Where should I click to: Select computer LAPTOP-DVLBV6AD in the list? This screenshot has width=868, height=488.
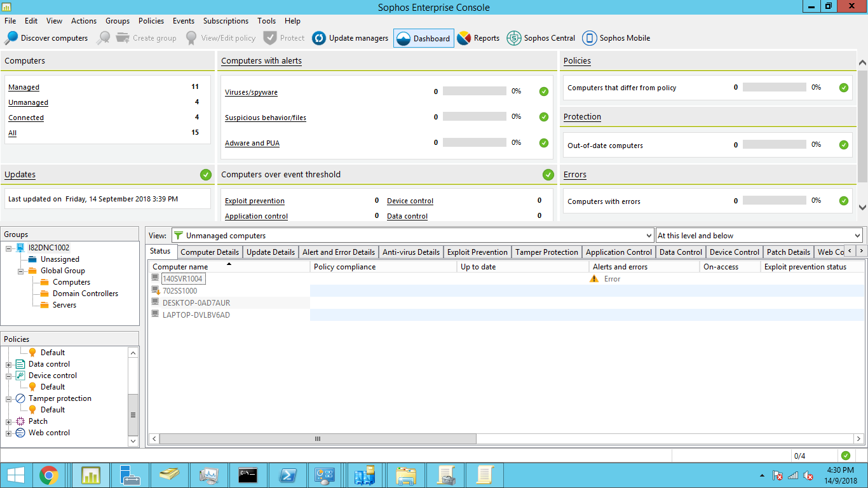[196, 315]
